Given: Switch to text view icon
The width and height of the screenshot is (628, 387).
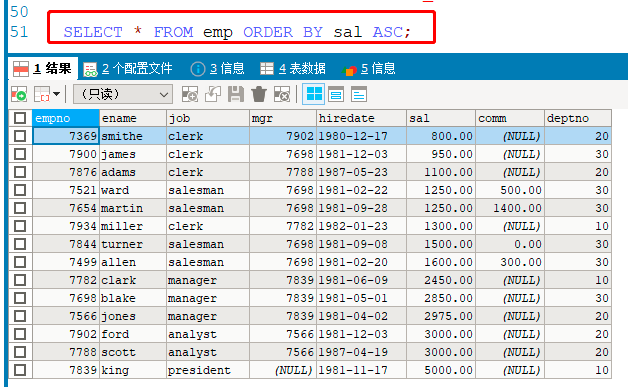Looking at the screenshot, I should coord(358,95).
